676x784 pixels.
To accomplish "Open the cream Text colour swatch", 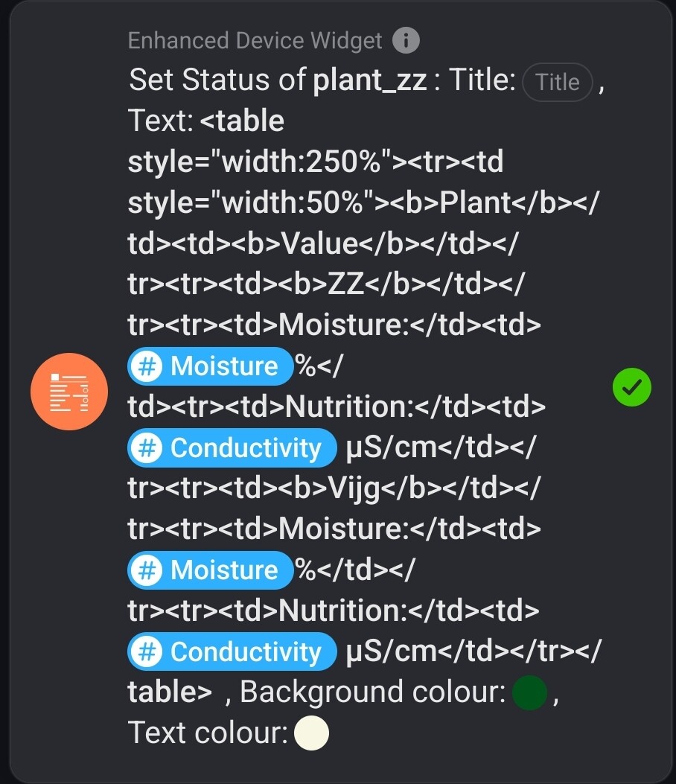I will coord(311,733).
